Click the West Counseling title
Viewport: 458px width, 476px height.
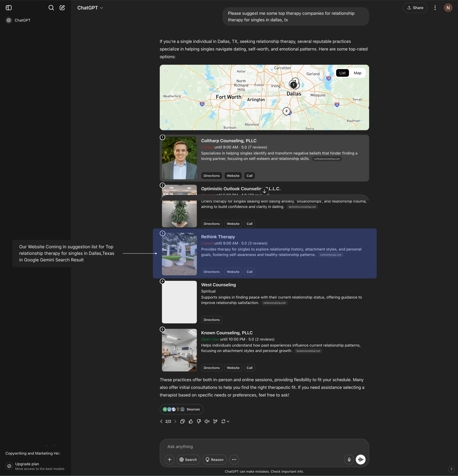pyautogui.click(x=218, y=285)
